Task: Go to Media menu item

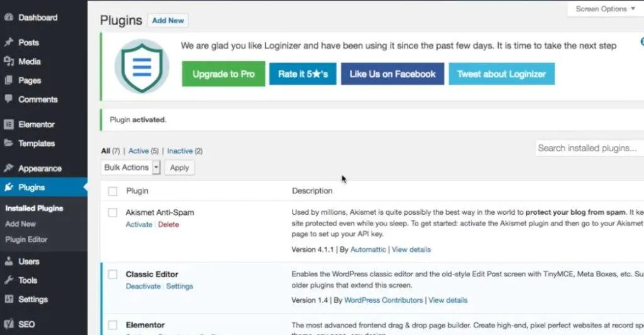Action: pos(30,61)
